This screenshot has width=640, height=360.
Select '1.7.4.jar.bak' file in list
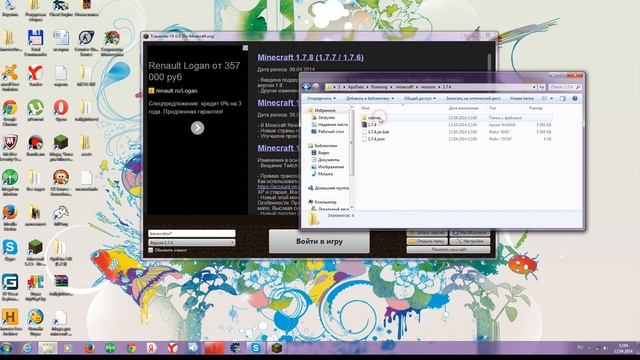pyautogui.click(x=378, y=132)
